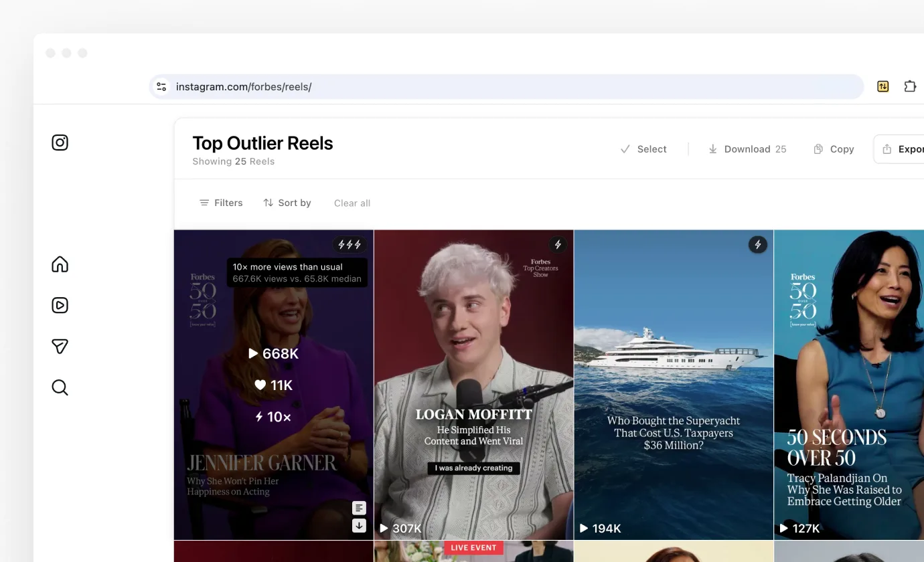Click triple-lightning outlier badge on Jennifer Garner reel
The height and width of the screenshot is (562, 924).
(x=350, y=245)
